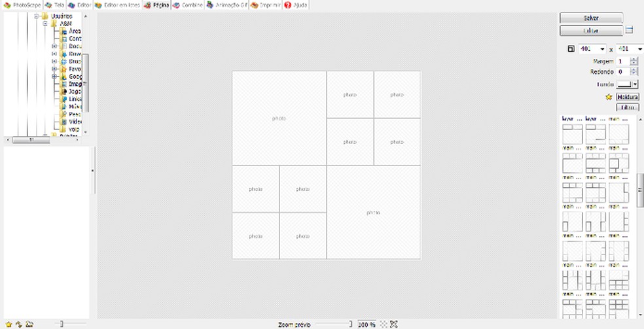
Task: Select the Links folder icon
Action: pyautogui.click(x=63, y=99)
